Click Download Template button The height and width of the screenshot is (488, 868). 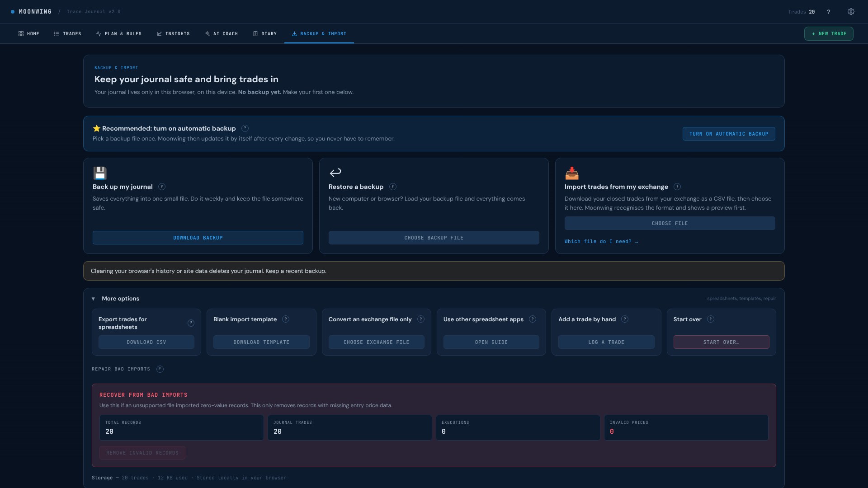(x=261, y=342)
